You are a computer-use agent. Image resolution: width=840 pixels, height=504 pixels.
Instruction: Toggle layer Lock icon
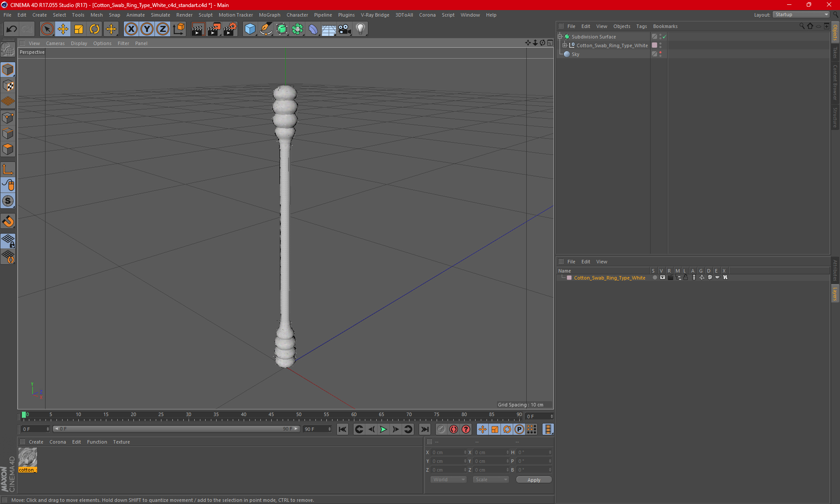click(686, 277)
